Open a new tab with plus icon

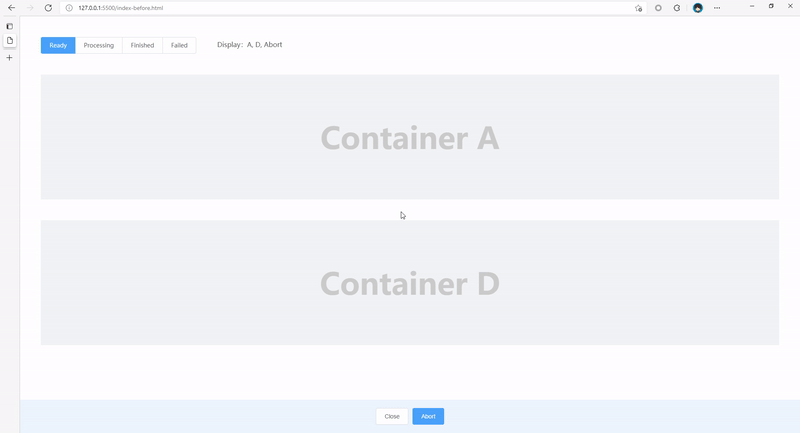click(10, 58)
